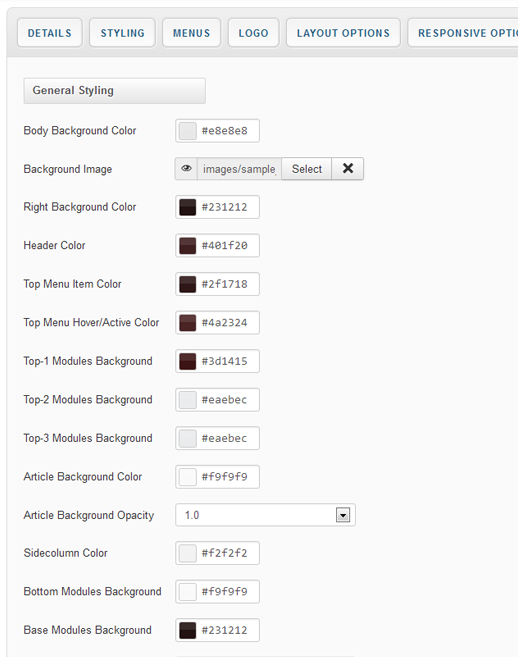Image resolution: width=518 pixels, height=657 pixels.
Task: Open the Logo tab
Action: [254, 33]
